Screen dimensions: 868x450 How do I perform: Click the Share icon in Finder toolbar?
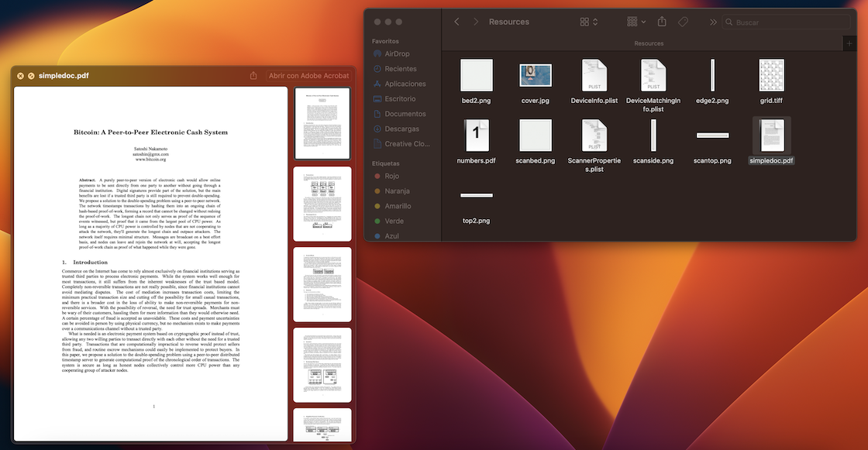click(662, 22)
